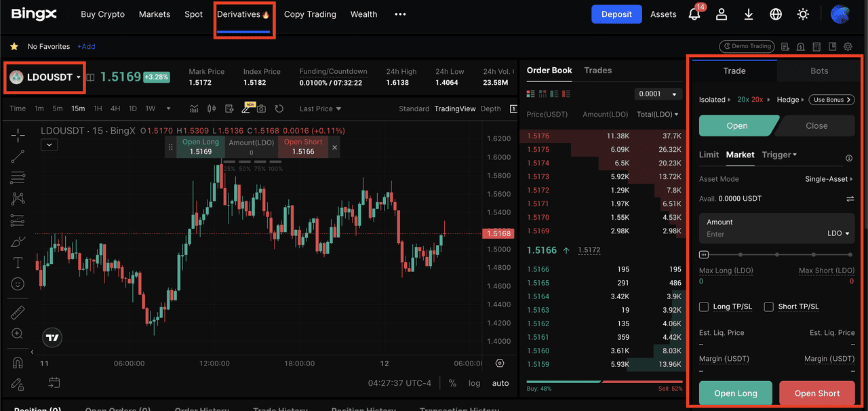Expand the Last Price dropdown
This screenshot has width=868, height=411.
coord(321,109)
